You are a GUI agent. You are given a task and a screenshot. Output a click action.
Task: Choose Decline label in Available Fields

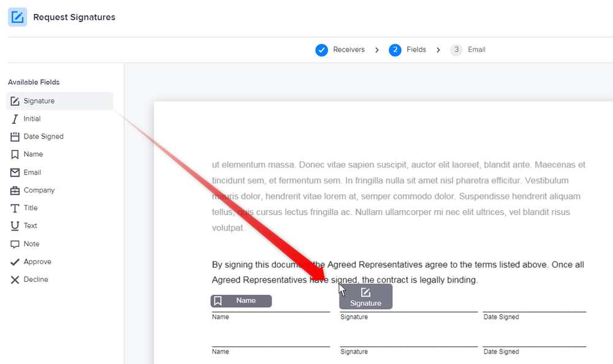point(36,279)
